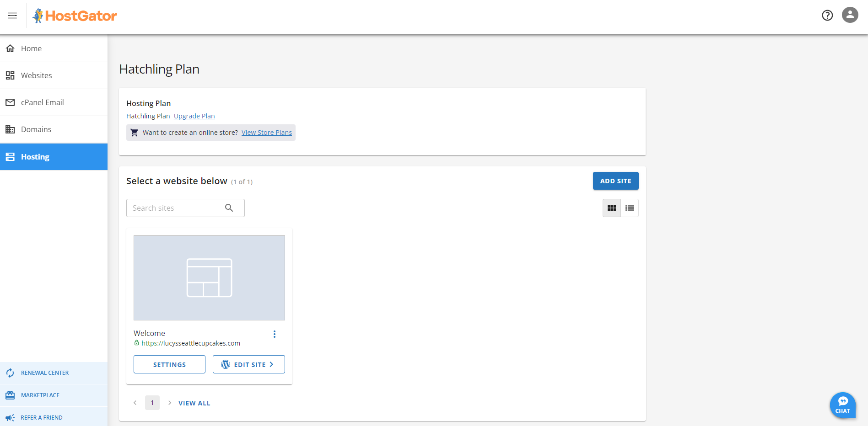
Task: Switch to grid view for sites
Action: (x=611, y=208)
